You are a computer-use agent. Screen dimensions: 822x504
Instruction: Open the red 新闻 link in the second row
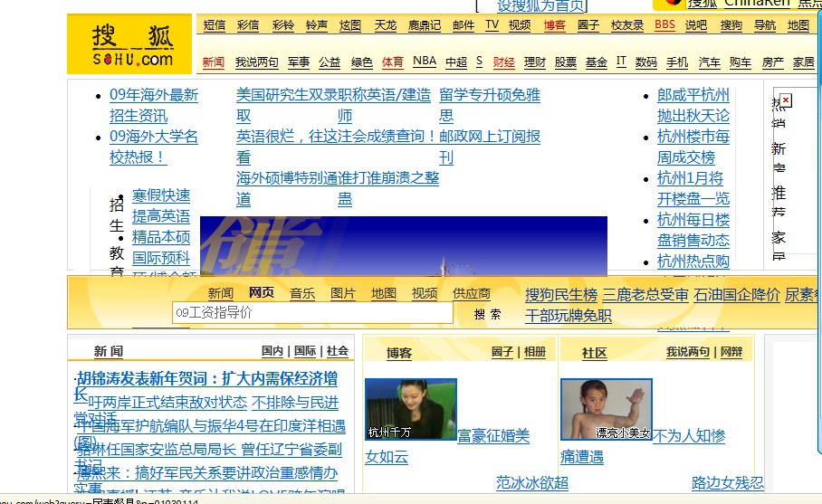point(214,62)
